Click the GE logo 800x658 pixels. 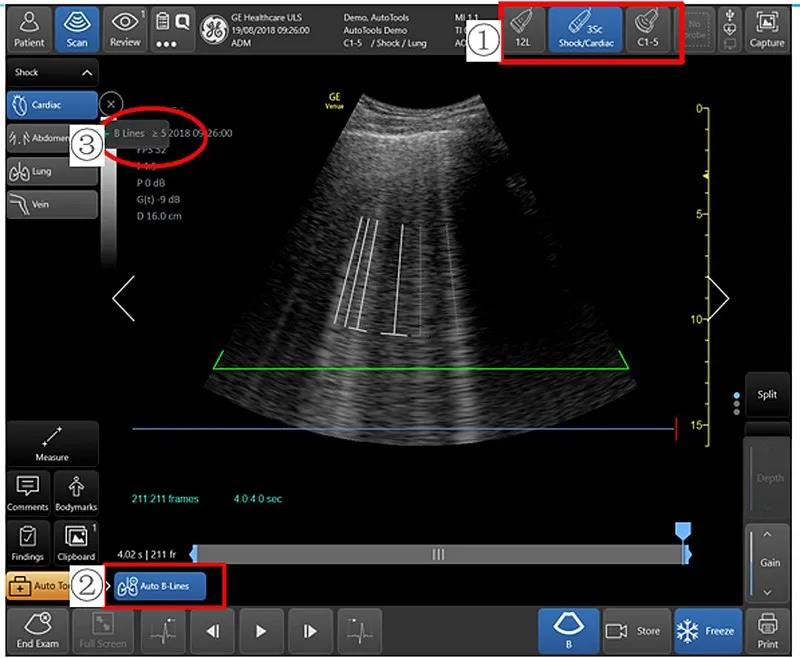[x=213, y=30]
